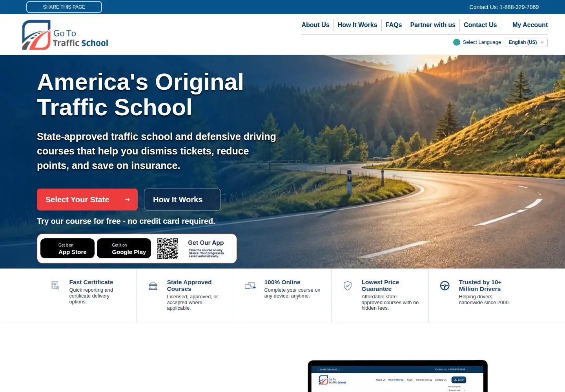Image resolution: width=565 pixels, height=392 pixels.
Task: Click the arrow on Select Your State button
Action: click(127, 200)
